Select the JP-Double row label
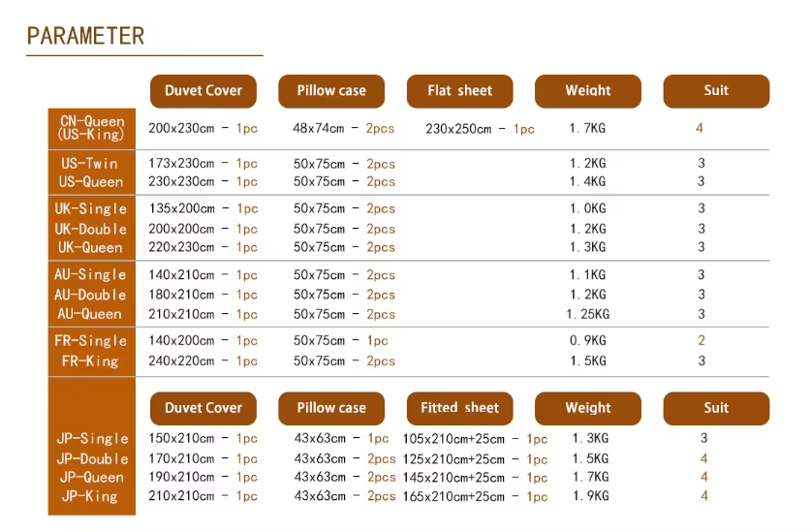 pyautogui.click(x=93, y=458)
